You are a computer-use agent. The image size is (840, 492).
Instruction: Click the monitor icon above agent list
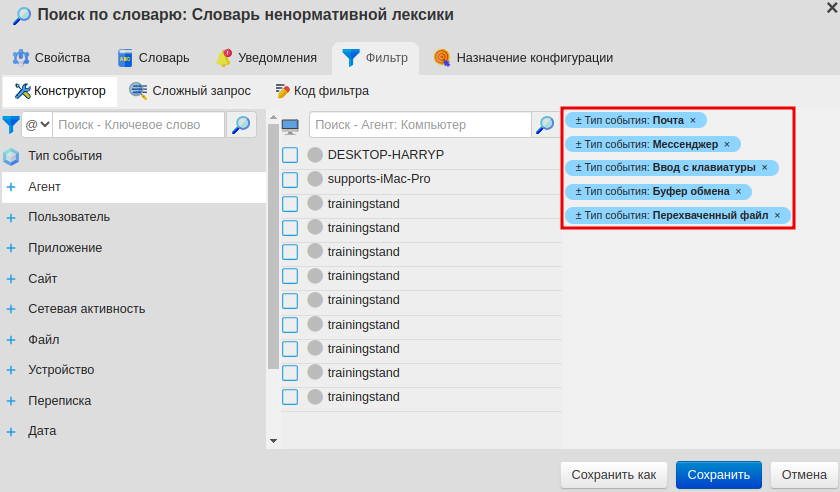[291, 126]
